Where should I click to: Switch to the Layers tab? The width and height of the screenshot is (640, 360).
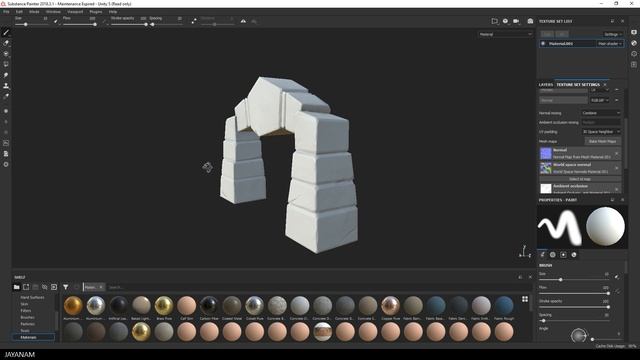(546, 84)
